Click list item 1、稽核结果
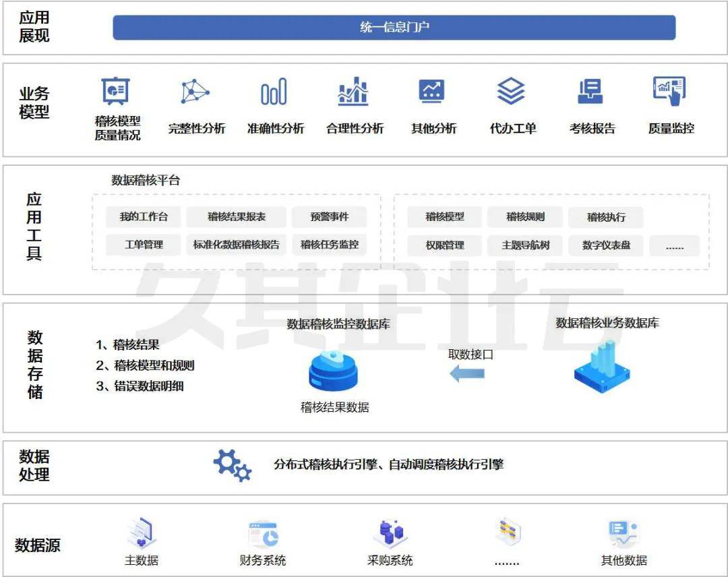The width and height of the screenshot is (728, 577). pos(127,345)
